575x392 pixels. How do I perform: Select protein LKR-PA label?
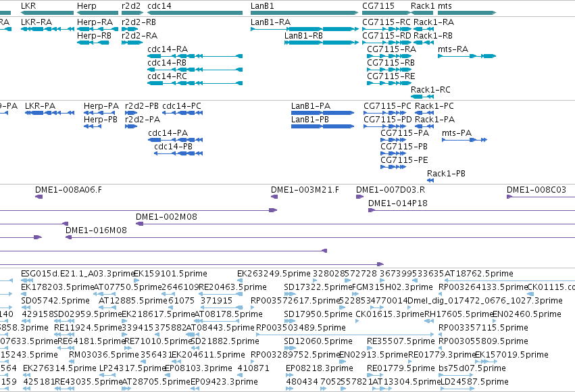point(40,106)
